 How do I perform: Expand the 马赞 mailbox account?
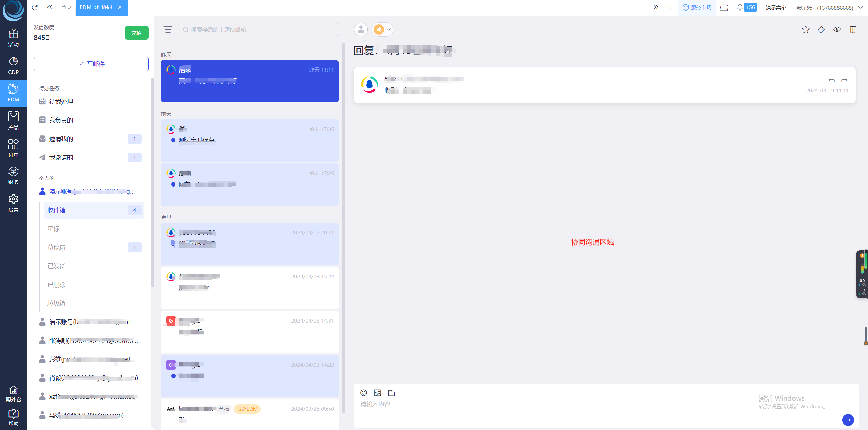coord(91,415)
